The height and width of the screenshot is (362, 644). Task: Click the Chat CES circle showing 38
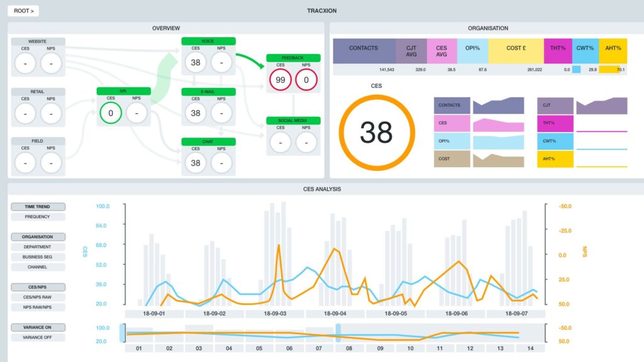[196, 163]
